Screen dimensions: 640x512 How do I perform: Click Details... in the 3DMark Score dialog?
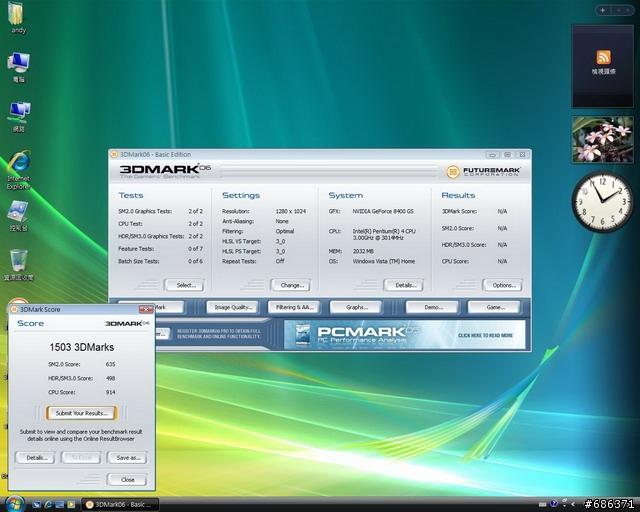point(35,458)
